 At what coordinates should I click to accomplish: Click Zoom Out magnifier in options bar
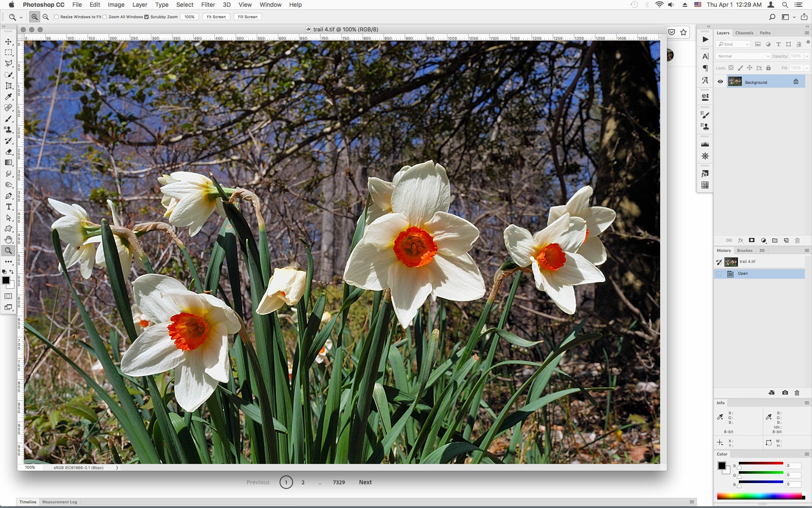point(46,17)
